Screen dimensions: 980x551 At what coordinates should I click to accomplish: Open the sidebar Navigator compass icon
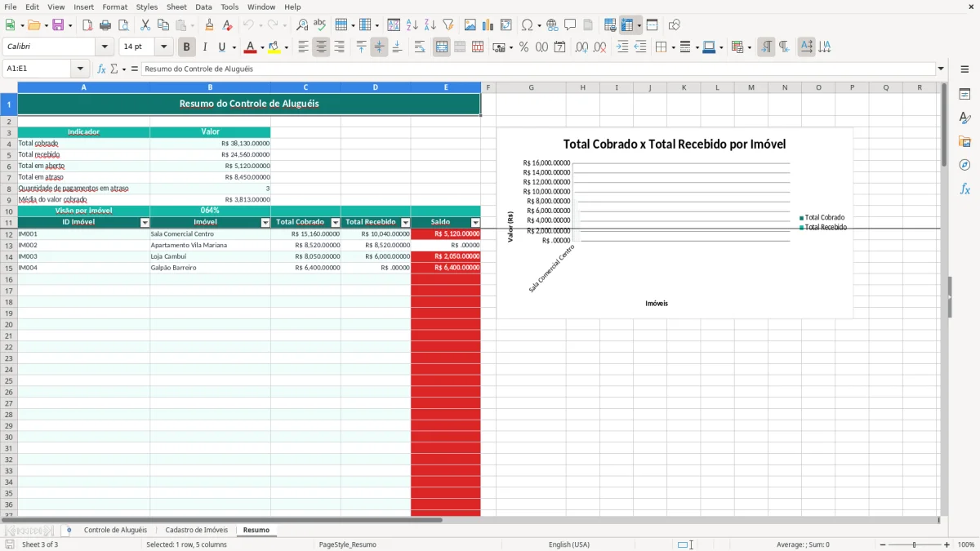[964, 165]
